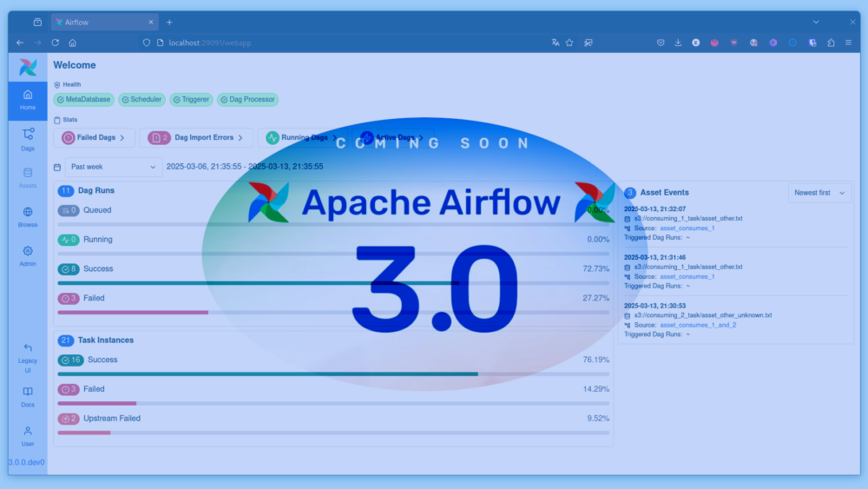Click the Failed Dags stat button
Screen dimensions: 868x489
coord(94,137)
